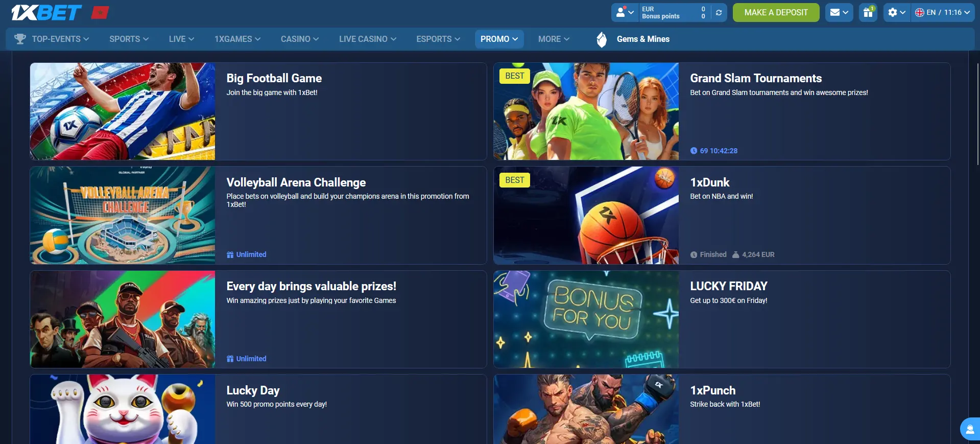The image size is (980, 444).
Task: Click 'Get up to 300€ on Friday!' text
Action: [729, 300]
